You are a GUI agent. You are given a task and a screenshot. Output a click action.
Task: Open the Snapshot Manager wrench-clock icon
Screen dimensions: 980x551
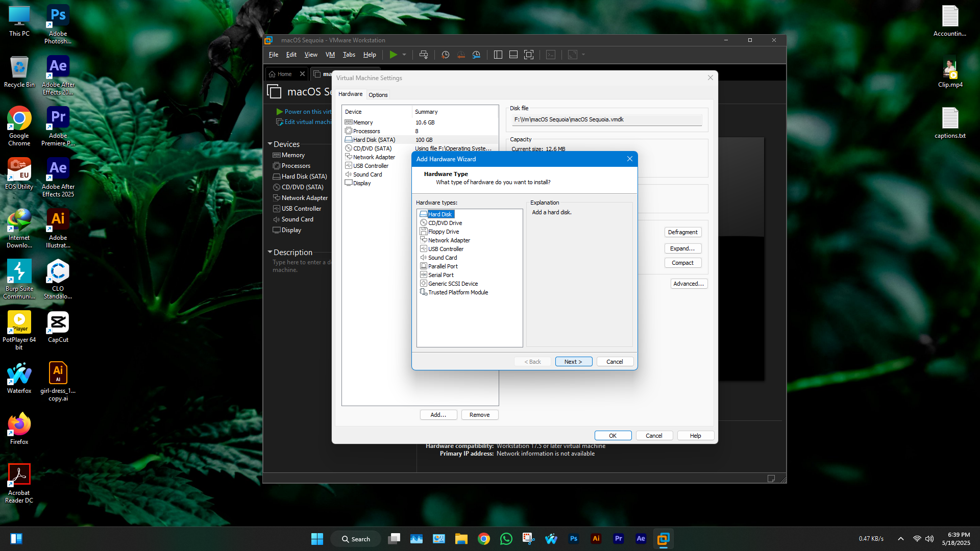(x=476, y=55)
